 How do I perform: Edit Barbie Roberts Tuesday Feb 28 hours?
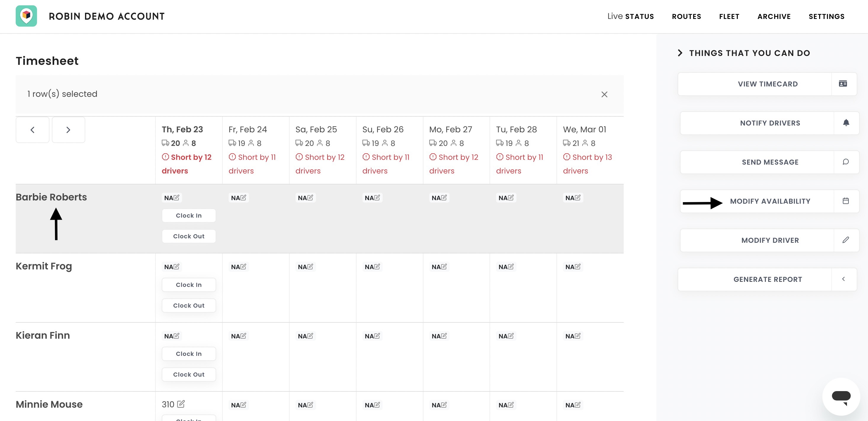(511, 198)
